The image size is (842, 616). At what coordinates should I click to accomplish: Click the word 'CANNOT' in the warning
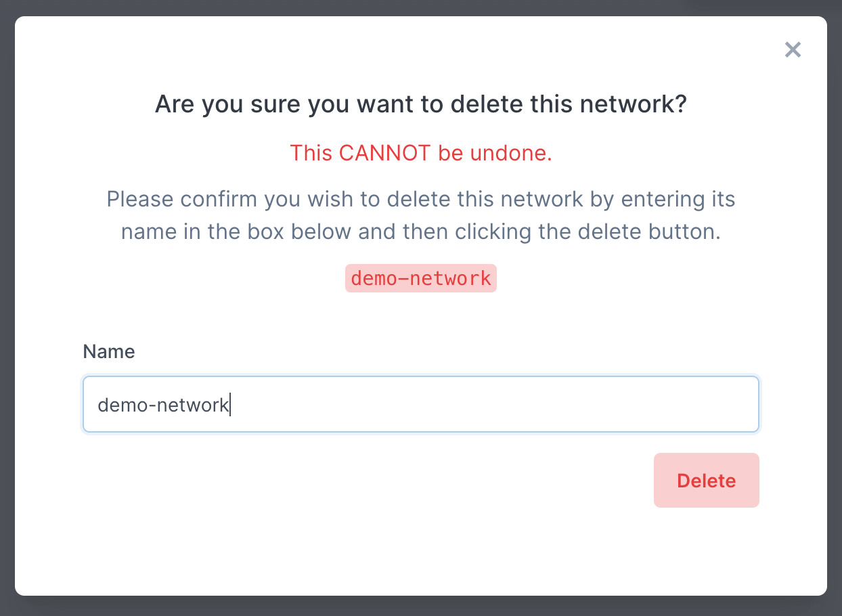385,153
